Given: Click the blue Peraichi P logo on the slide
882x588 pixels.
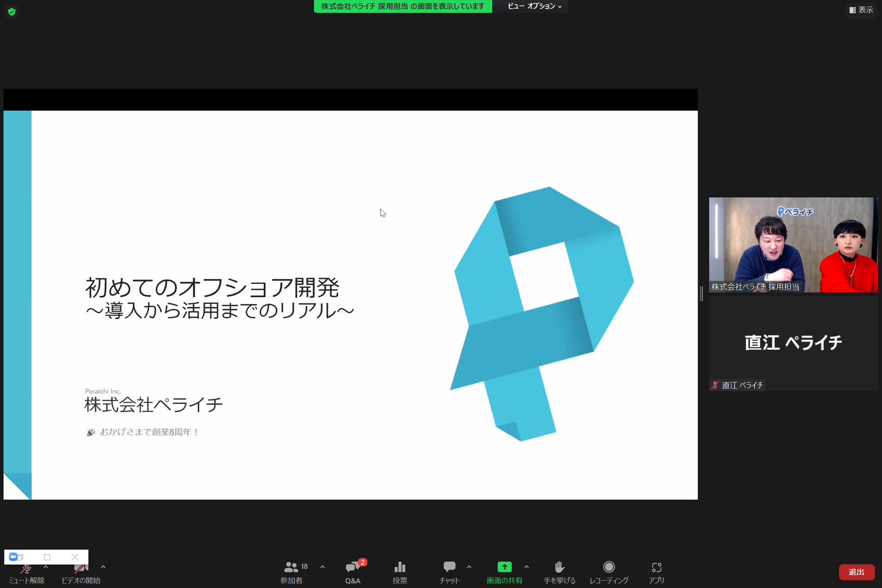Looking at the screenshot, I should pos(542,314).
